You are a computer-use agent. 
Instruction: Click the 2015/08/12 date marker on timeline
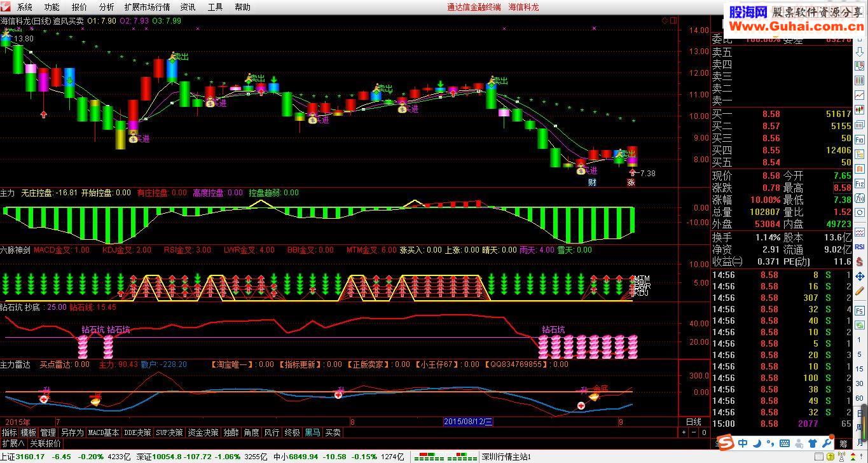point(468,422)
